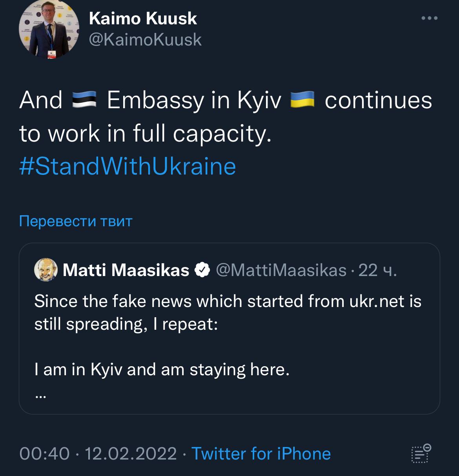This screenshot has width=459, height=476.
Task: Click the verified badge next to Matti Maasikas
Action: [202, 270]
